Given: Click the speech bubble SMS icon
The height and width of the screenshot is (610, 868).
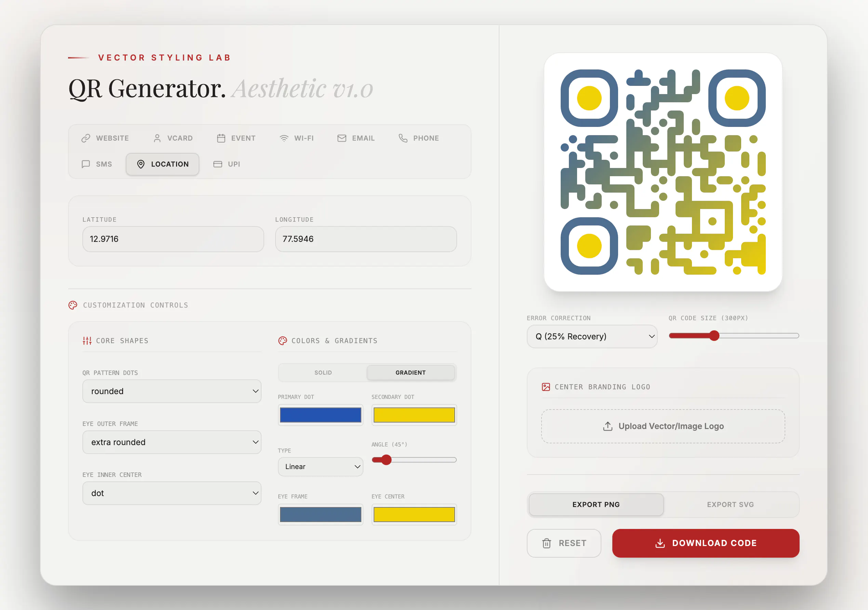Looking at the screenshot, I should [x=86, y=164].
